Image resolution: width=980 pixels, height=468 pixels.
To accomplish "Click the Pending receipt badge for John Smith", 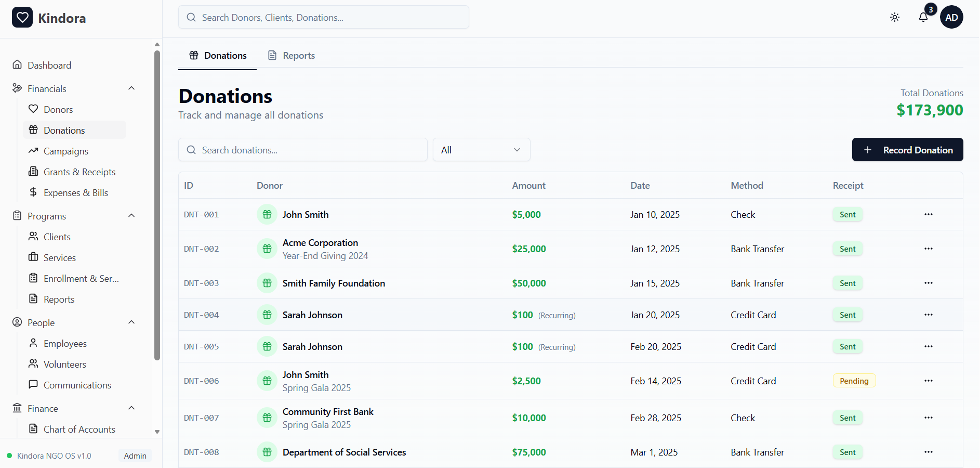I will (854, 381).
